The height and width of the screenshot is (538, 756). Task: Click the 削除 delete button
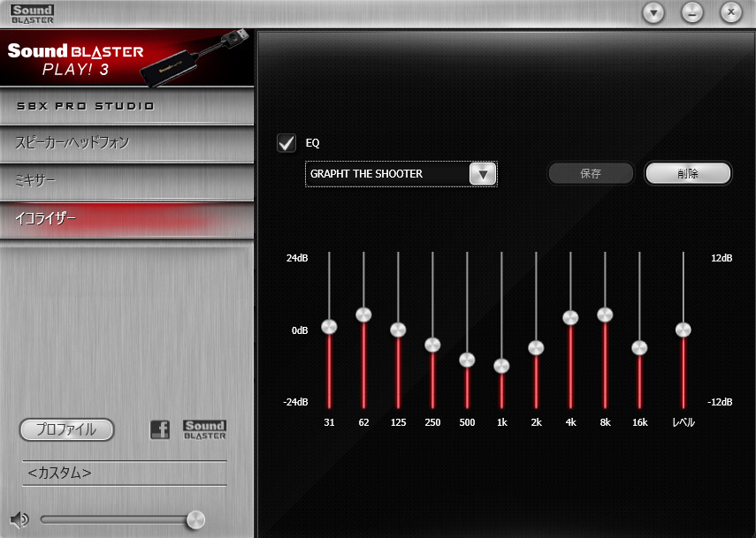pos(688,173)
